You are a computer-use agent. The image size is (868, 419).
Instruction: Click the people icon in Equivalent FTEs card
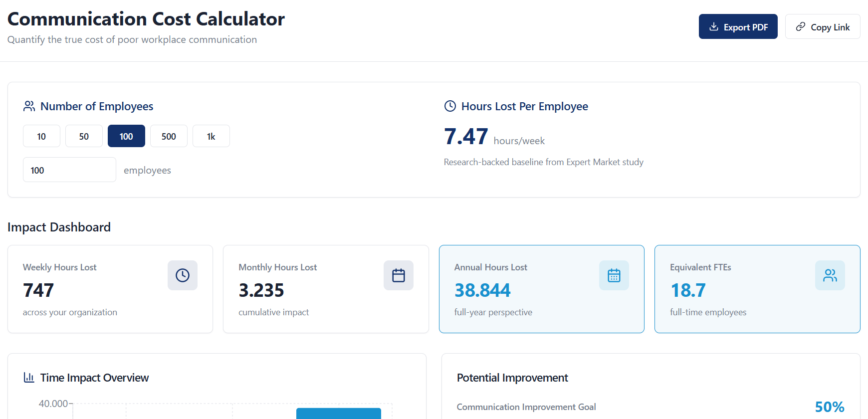click(830, 275)
